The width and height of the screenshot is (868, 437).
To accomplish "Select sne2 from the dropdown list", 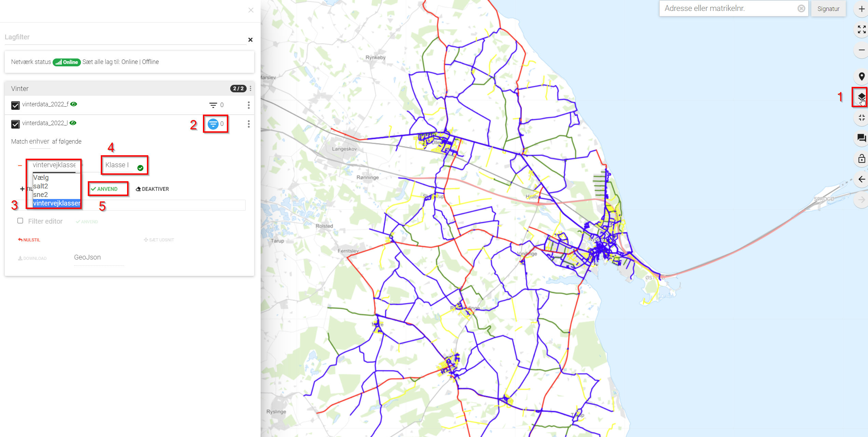I will pos(41,195).
